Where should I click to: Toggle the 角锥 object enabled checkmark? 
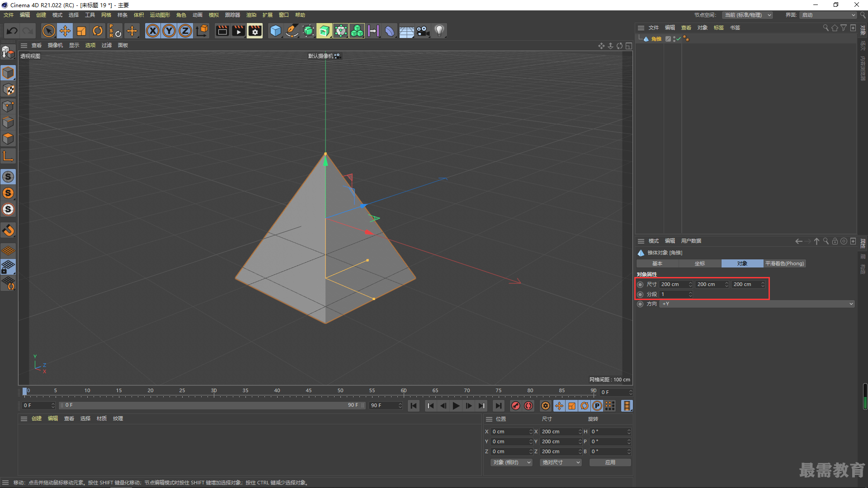[679, 39]
